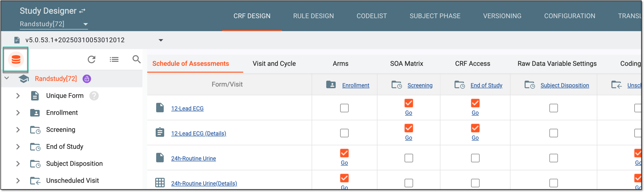This screenshot has width=644, height=192.
Task: Open the 24h-Routine Urine form link
Action: pyautogui.click(x=193, y=158)
